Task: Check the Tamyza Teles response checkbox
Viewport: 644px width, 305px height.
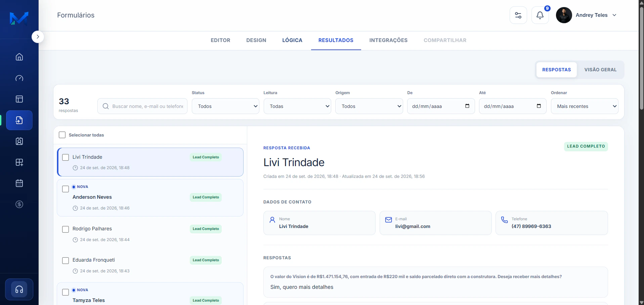Action: 66,292
